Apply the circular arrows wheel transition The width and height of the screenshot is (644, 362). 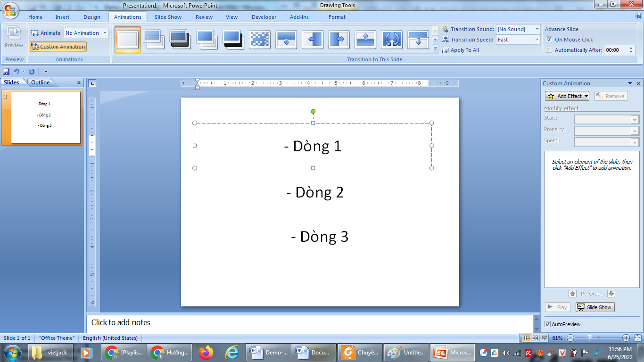(x=392, y=39)
